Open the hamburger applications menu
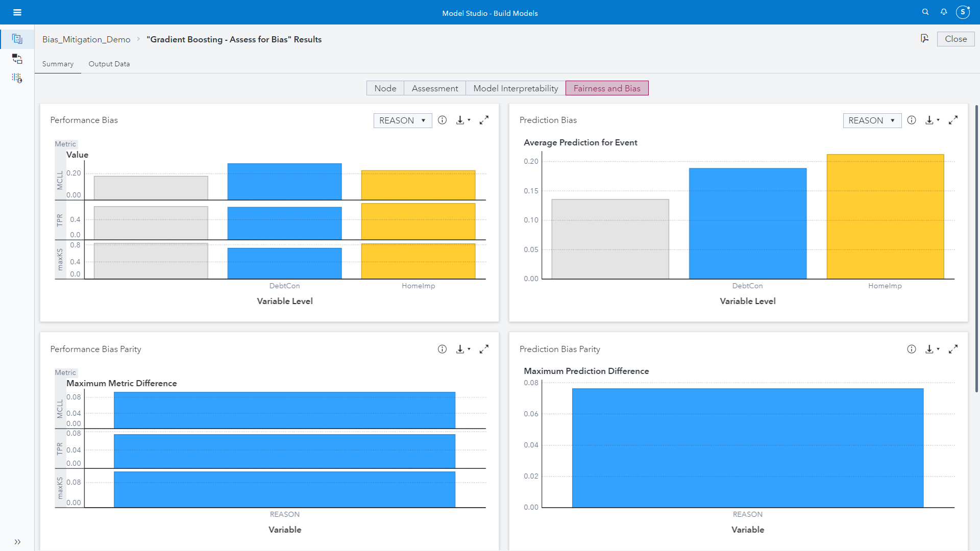980x551 pixels. coord(17,12)
